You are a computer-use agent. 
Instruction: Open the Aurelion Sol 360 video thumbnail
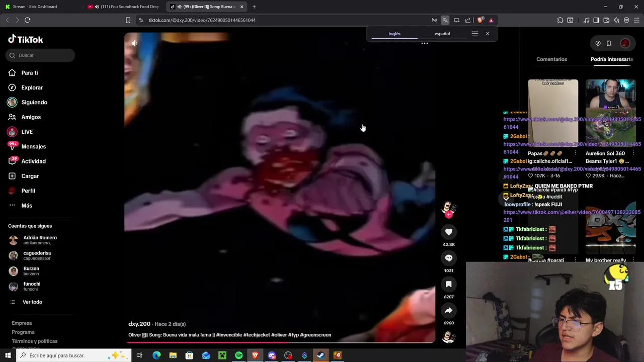point(611,113)
